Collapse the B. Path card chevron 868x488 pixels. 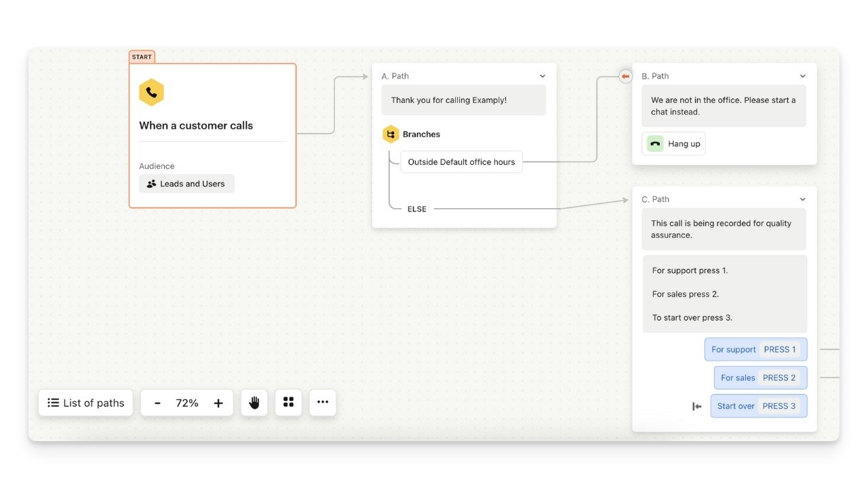point(803,77)
